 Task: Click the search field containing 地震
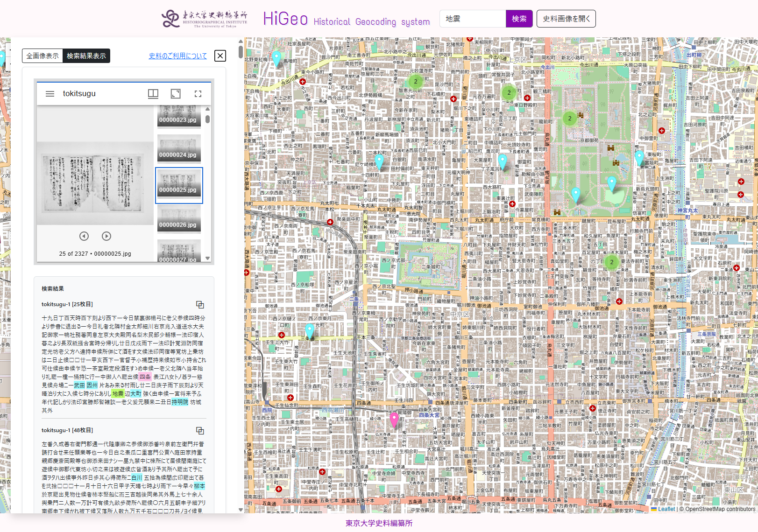click(472, 19)
